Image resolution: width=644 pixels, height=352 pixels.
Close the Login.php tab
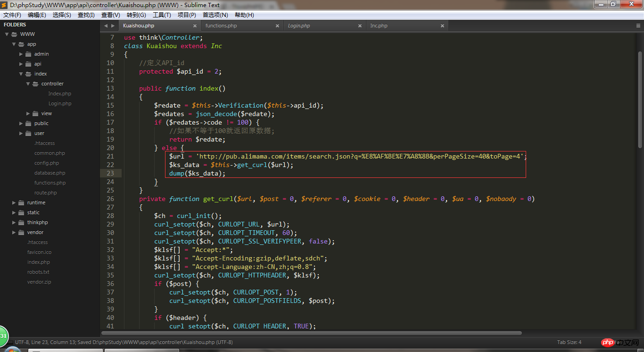(x=359, y=26)
